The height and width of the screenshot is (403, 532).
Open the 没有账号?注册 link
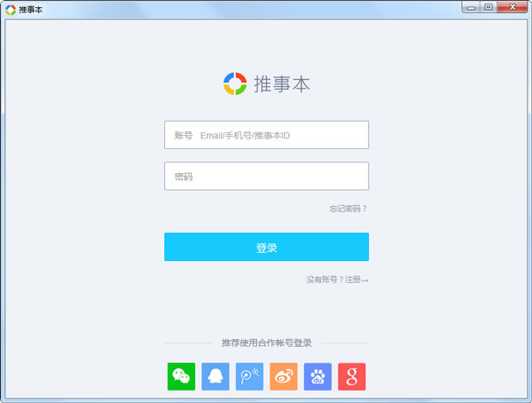(x=337, y=280)
